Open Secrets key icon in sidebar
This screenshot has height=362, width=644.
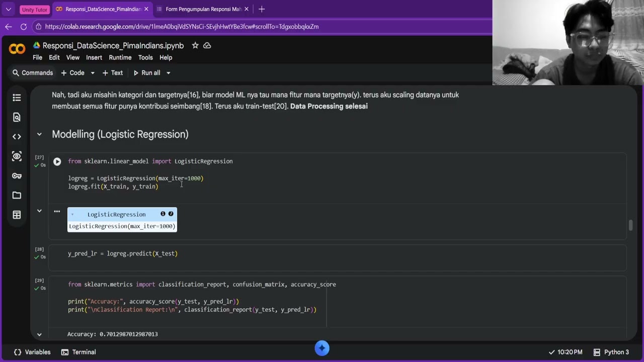coord(17,176)
